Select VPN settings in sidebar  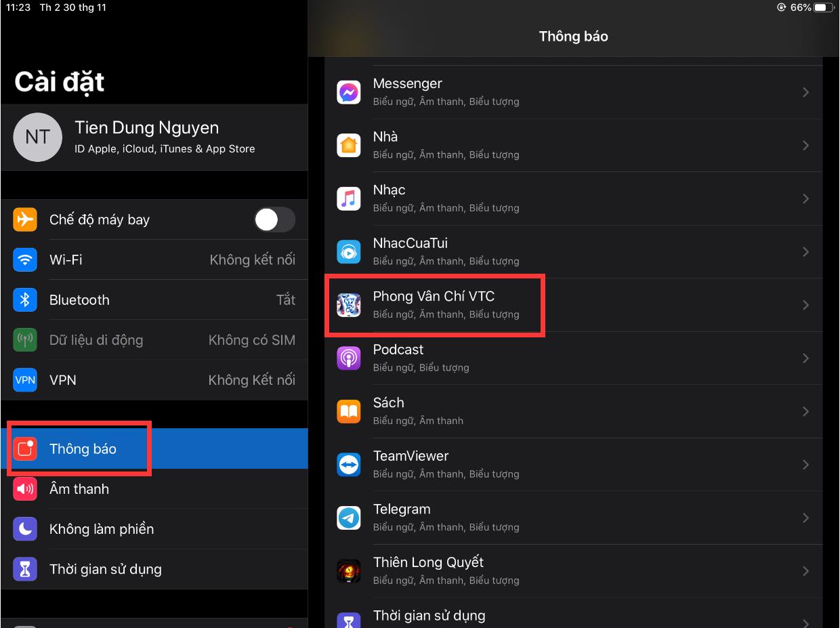point(154,380)
